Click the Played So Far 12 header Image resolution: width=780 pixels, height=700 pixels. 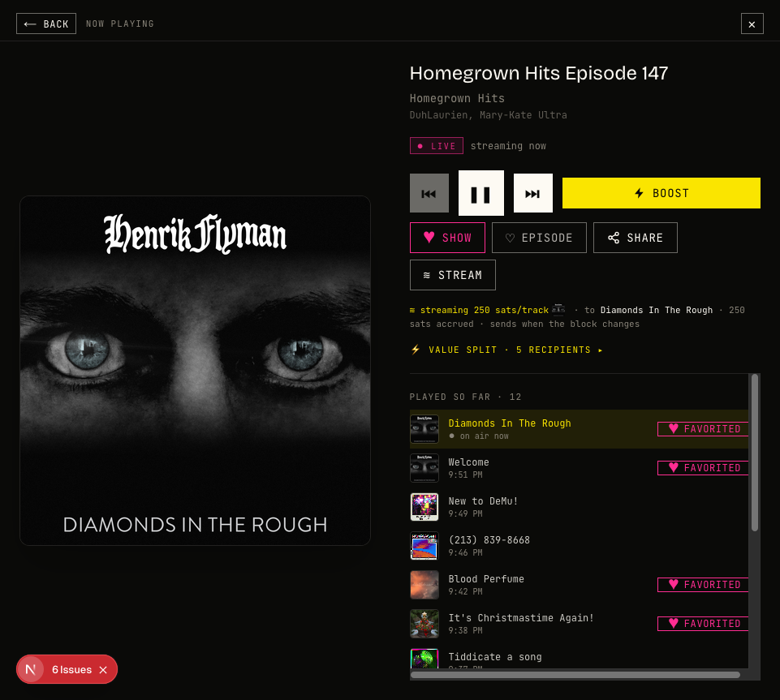pos(465,397)
